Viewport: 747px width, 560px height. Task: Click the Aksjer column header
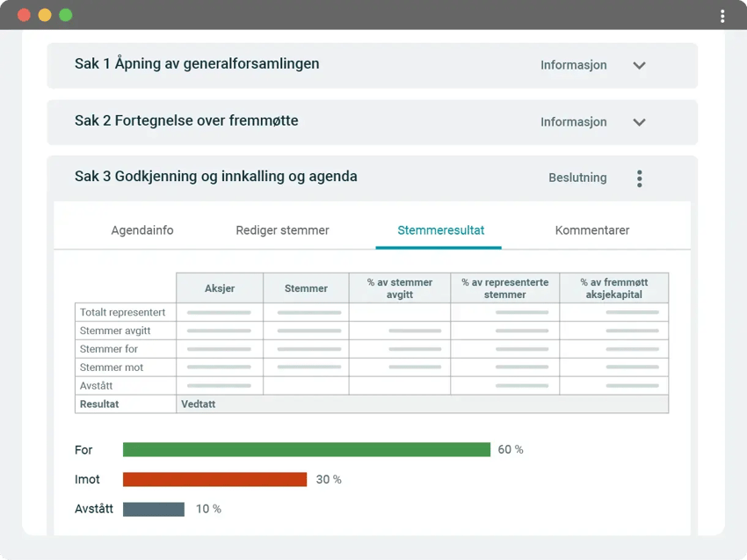220,287
